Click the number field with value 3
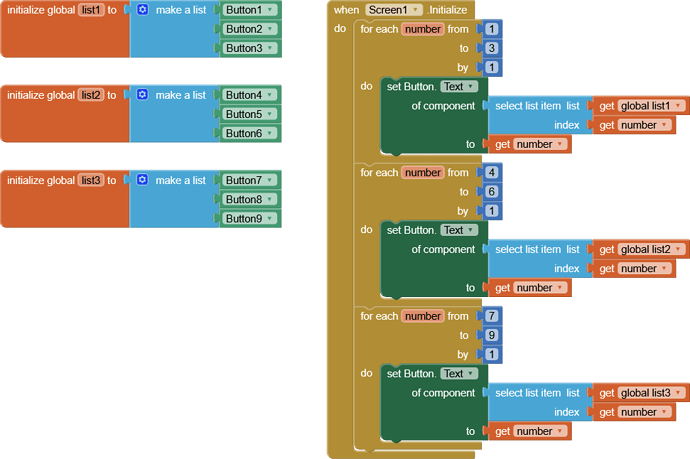This screenshot has width=690, height=459. click(x=492, y=48)
